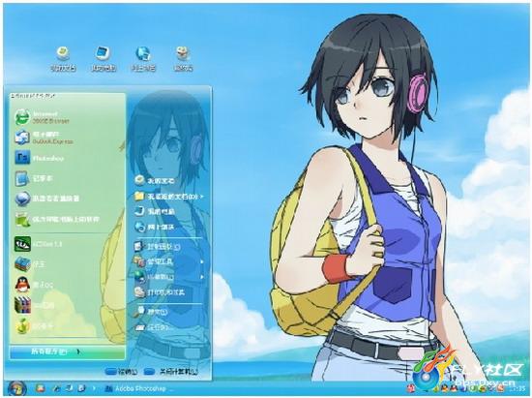Viewport: 532px width, 398px height.
Task: Click the quick launch chevron in taskbar
Action: tap(94, 388)
